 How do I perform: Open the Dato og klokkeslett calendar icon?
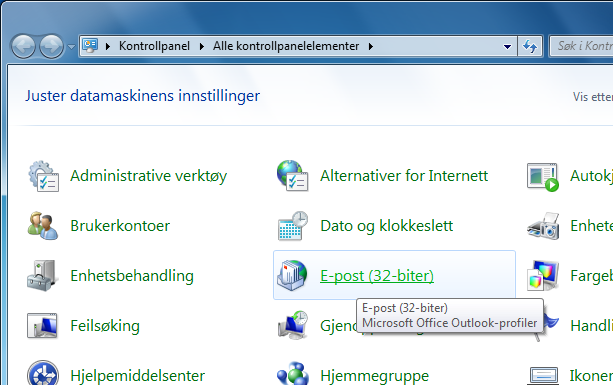(x=293, y=226)
